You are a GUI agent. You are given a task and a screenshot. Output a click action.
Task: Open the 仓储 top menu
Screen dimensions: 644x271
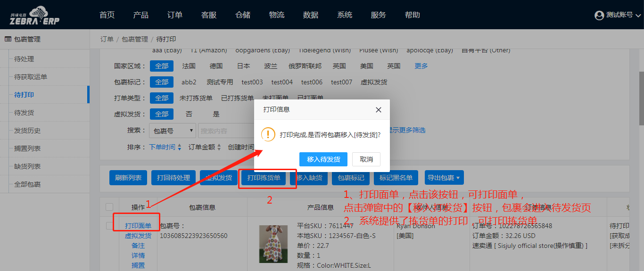pyautogui.click(x=242, y=15)
